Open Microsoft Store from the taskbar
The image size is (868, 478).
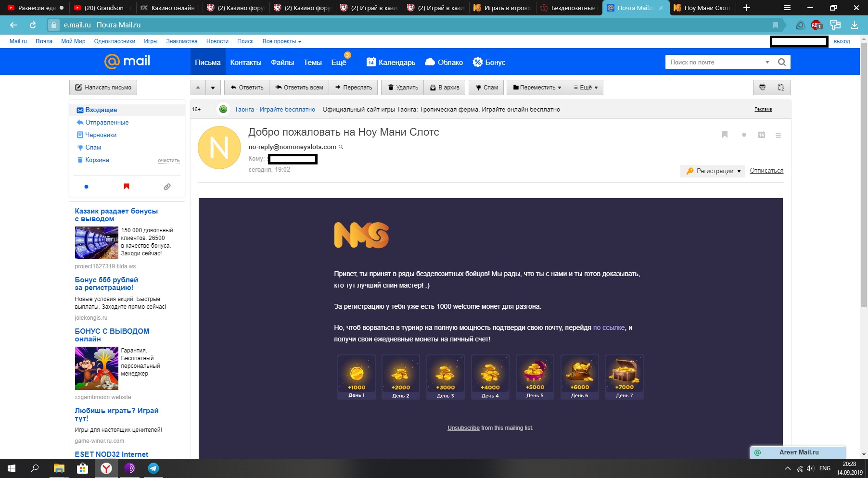[82, 468]
